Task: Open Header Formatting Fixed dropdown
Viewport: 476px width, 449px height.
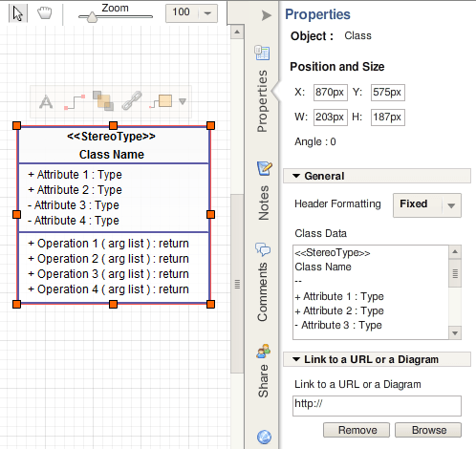Action: 427,205
